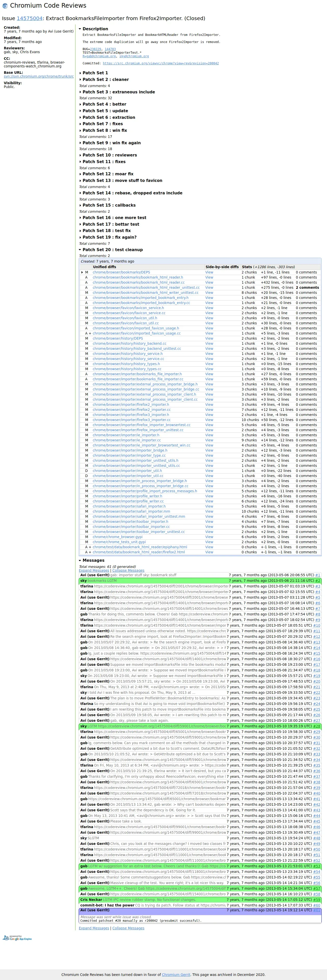The image size is (327, 980).
Task: Click 'Created: 7 years, 7 months ago' patch header
Action: (107, 261)
